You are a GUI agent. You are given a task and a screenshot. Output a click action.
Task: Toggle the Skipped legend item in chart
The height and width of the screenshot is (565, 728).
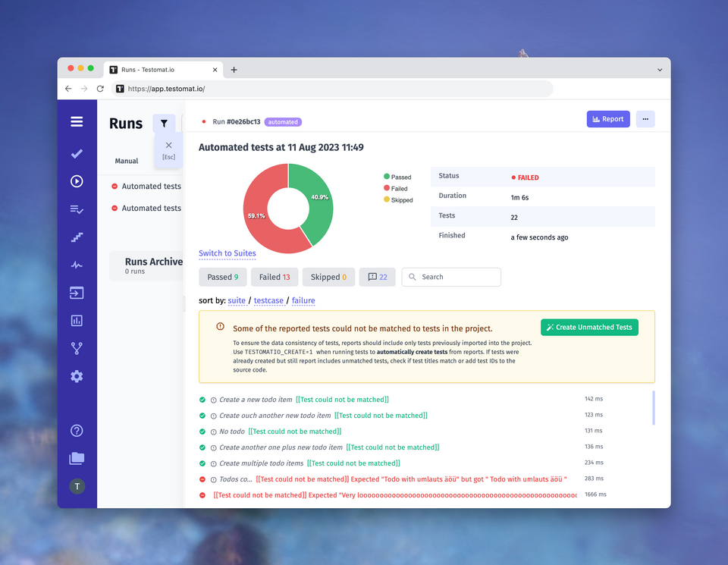coord(398,200)
